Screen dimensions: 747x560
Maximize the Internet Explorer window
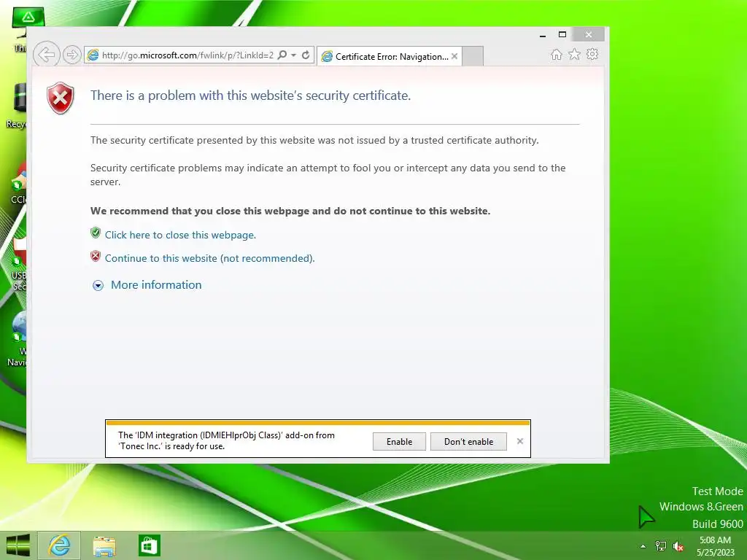tap(562, 35)
